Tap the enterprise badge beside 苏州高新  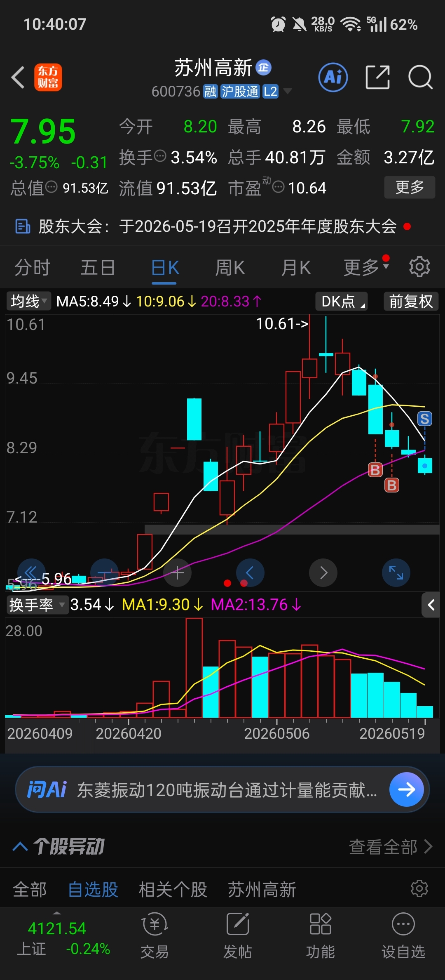[x=264, y=67]
